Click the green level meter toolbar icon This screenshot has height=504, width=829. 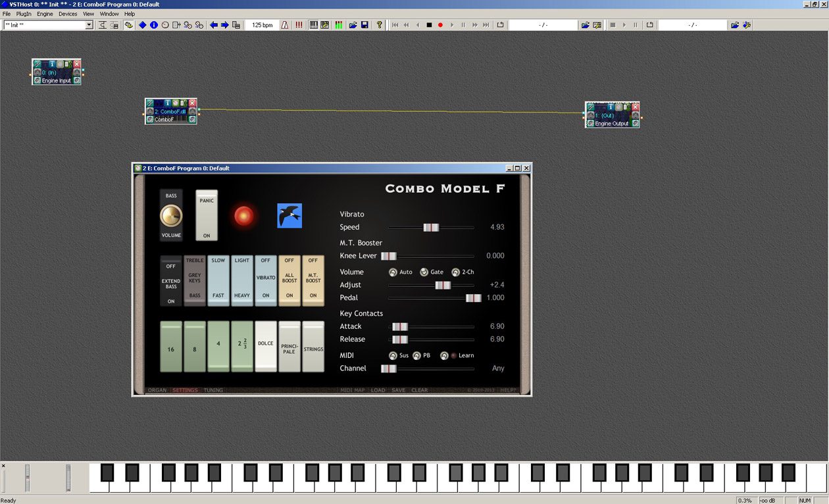[338, 25]
